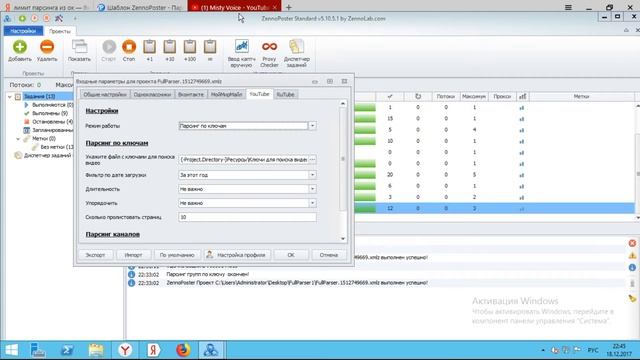
Task: Open browser hamburger menu icon
Action: click(x=568, y=7)
